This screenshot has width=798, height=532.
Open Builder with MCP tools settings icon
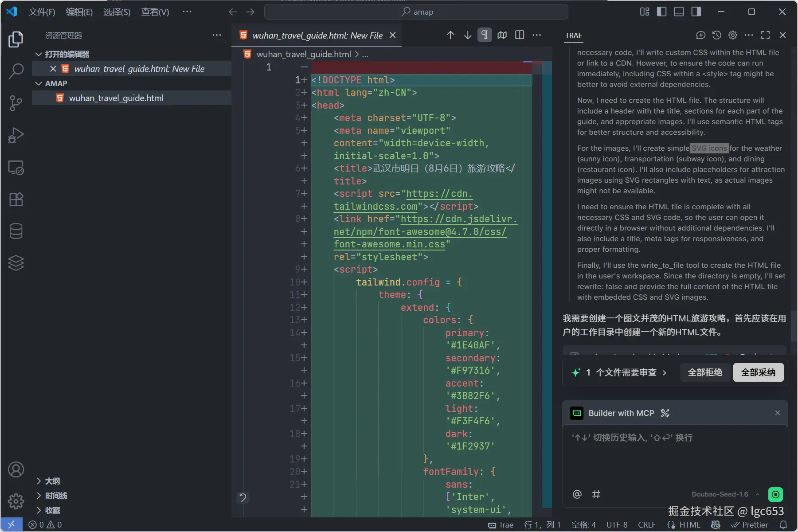coord(665,413)
